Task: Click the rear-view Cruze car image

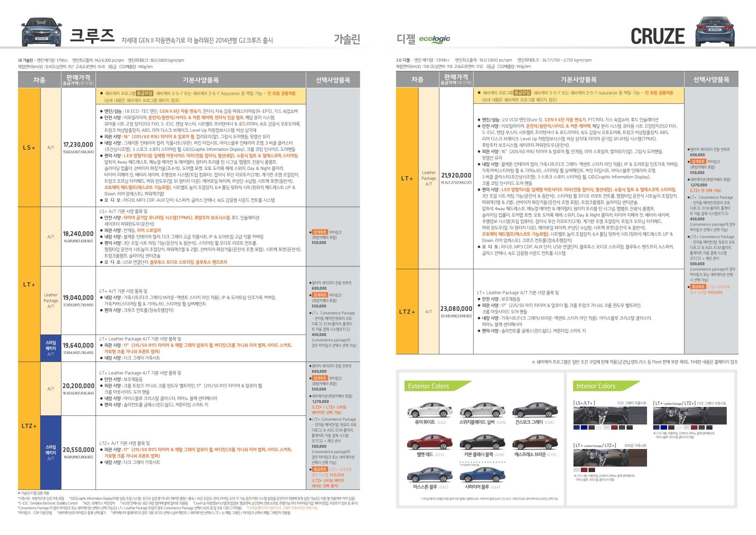Action: 715,31
